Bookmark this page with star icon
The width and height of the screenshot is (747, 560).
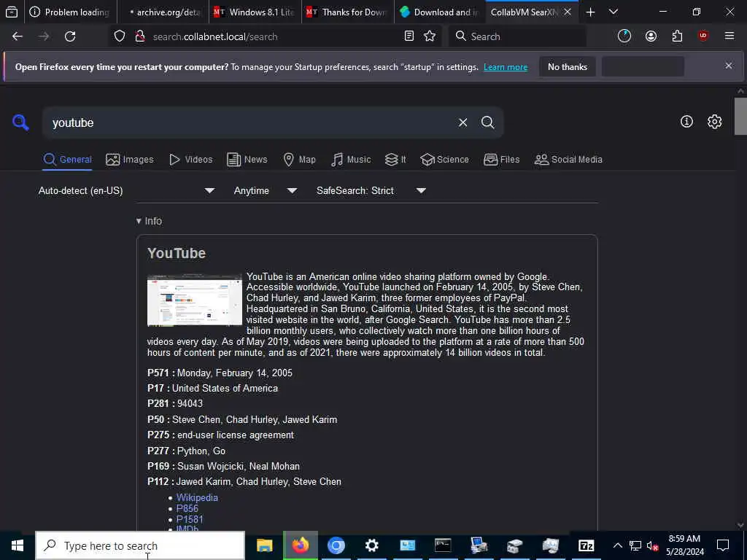coord(430,36)
